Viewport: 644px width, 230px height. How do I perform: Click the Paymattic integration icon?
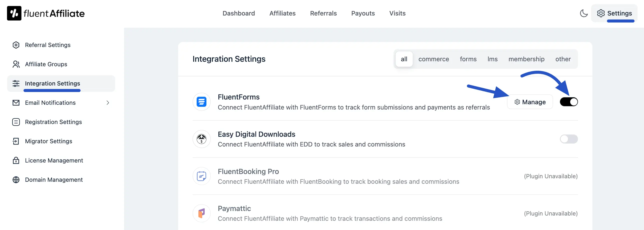(x=201, y=213)
